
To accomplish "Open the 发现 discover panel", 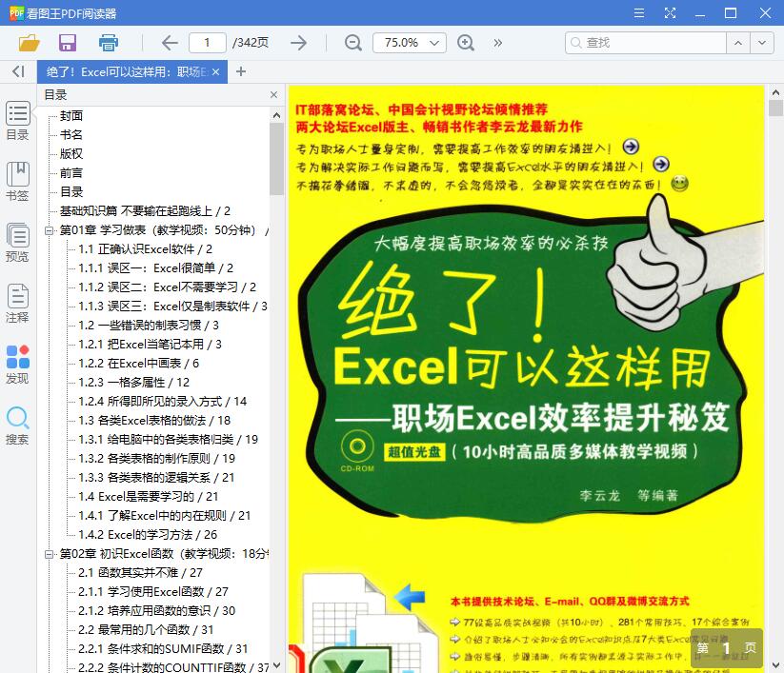I will click(x=17, y=365).
